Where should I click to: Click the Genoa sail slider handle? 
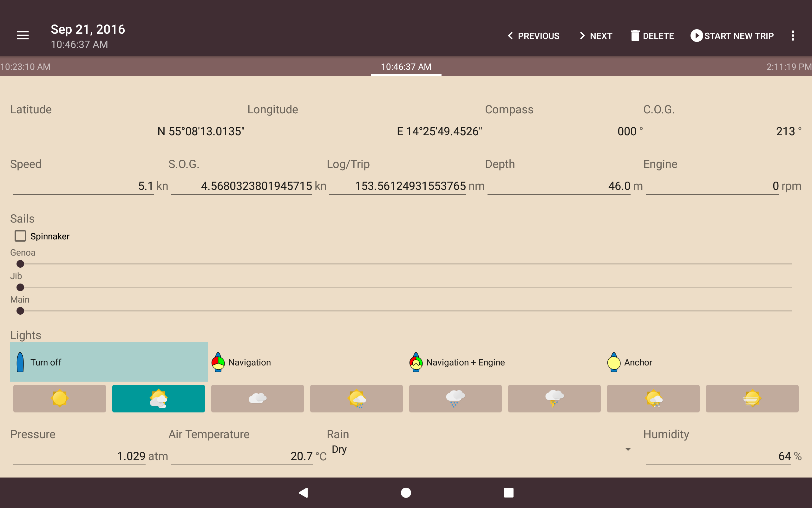pyautogui.click(x=20, y=264)
